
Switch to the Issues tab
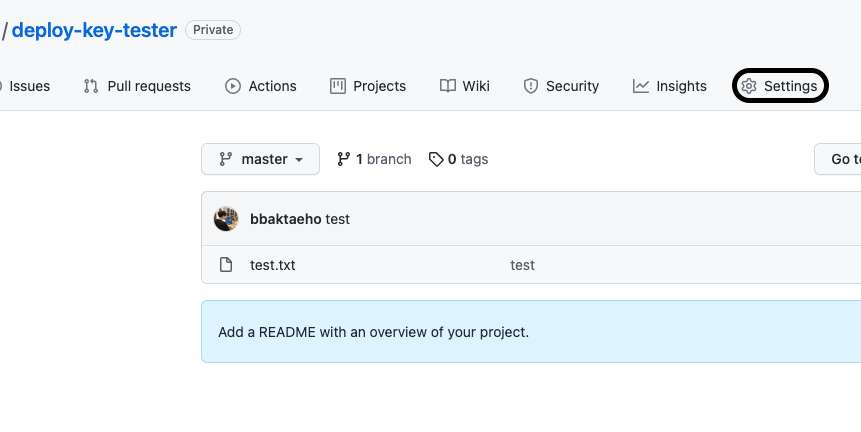coord(29,86)
